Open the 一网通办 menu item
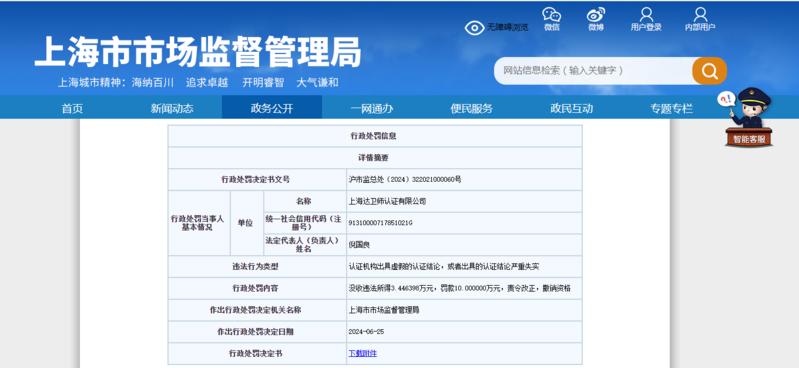Image resolution: width=799 pixels, height=368 pixels. [371, 108]
